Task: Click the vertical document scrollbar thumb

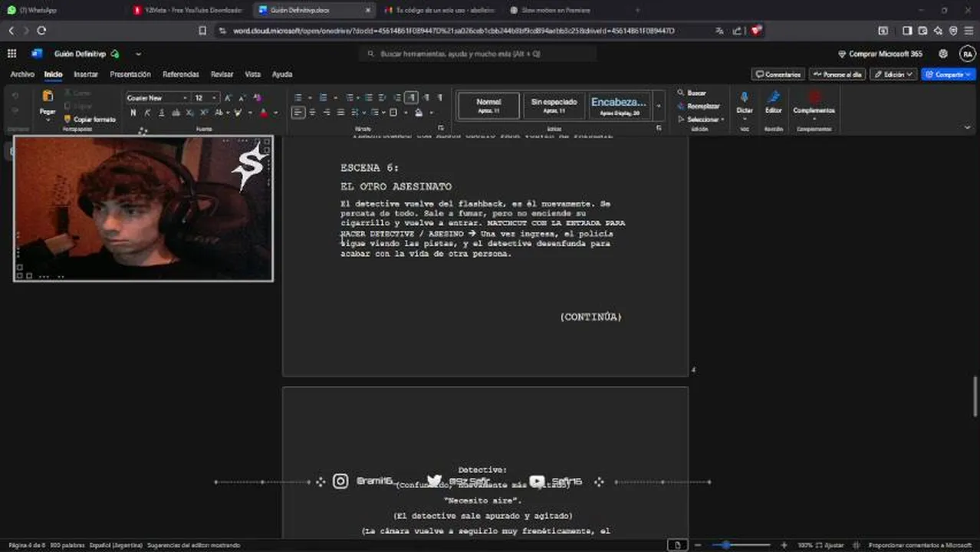Action: pyautogui.click(x=975, y=397)
